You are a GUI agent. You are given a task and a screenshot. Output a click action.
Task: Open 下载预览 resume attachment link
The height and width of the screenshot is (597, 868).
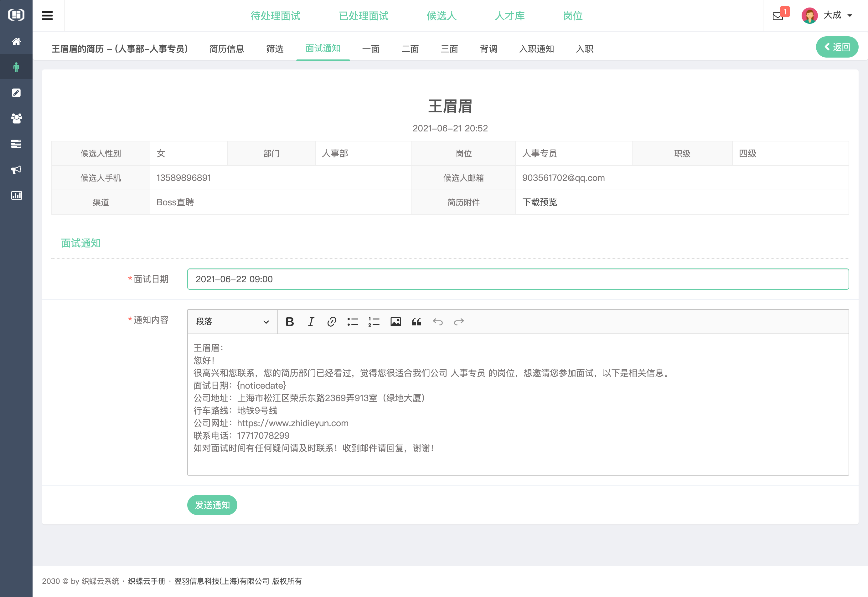(x=539, y=202)
